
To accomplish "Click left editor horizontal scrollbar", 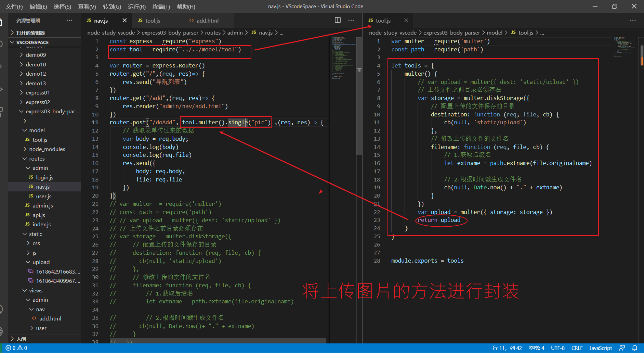I will tap(218, 341).
